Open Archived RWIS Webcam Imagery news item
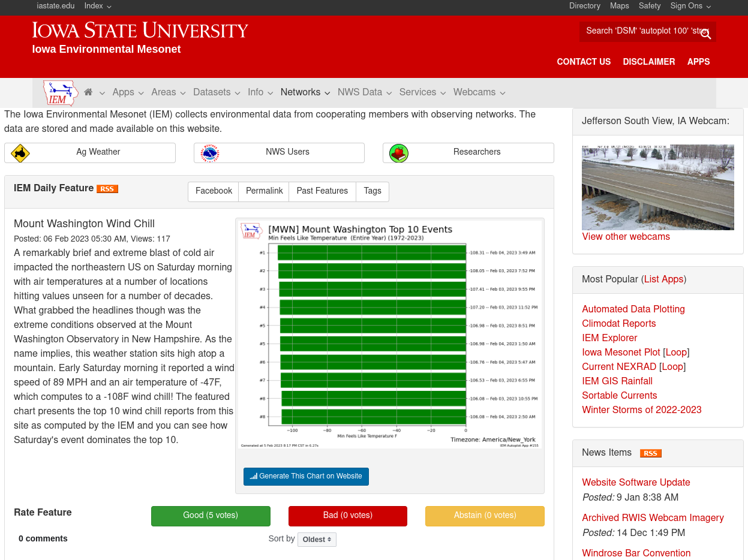This screenshot has width=748, height=560. (653, 518)
